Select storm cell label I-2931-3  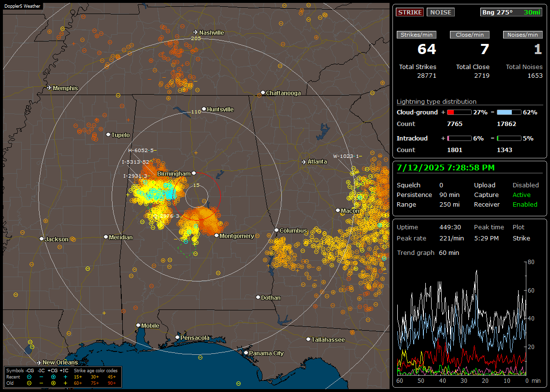pyautogui.click(x=136, y=176)
